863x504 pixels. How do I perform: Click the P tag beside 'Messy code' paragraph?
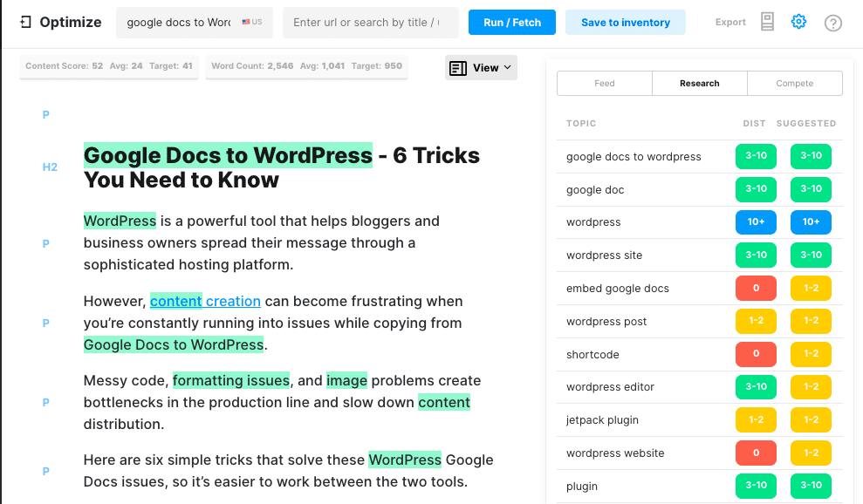pyautogui.click(x=45, y=402)
